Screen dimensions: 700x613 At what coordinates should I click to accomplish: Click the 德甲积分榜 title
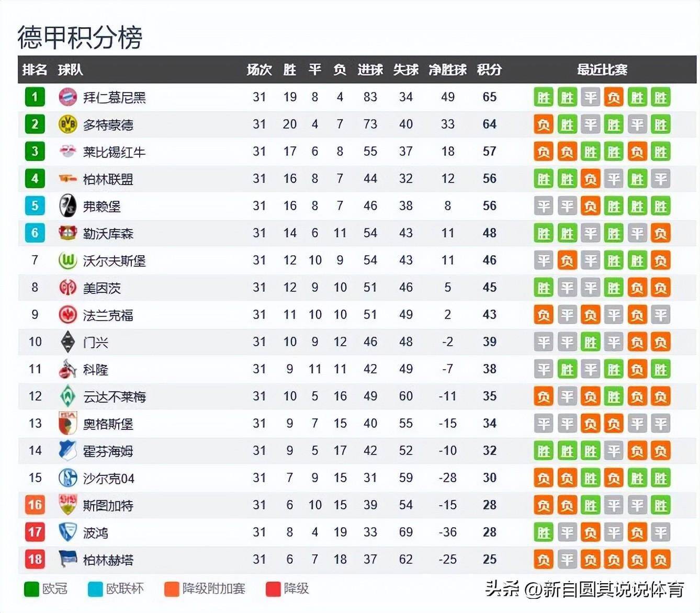pos(80,37)
